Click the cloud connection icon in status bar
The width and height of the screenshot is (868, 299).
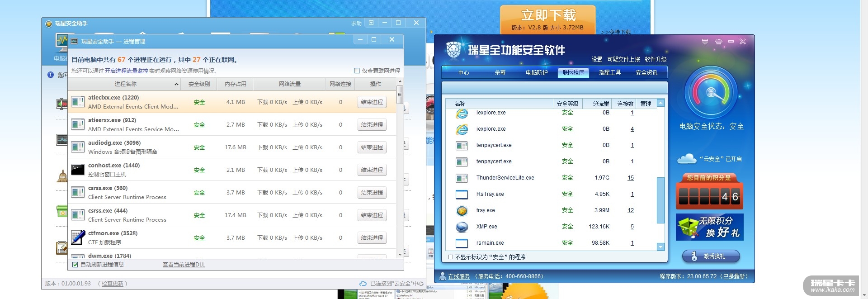(x=363, y=284)
